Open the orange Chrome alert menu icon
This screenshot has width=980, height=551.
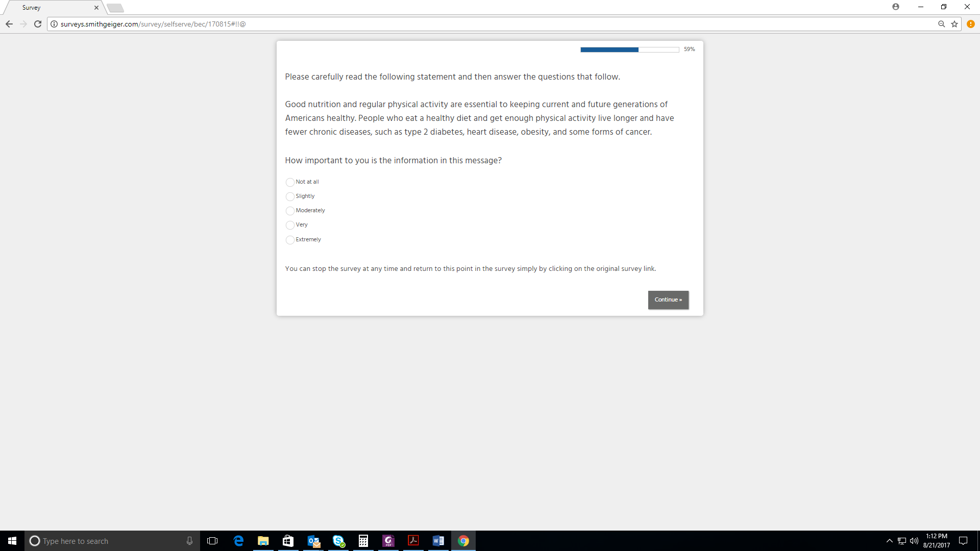pos(971,24)
